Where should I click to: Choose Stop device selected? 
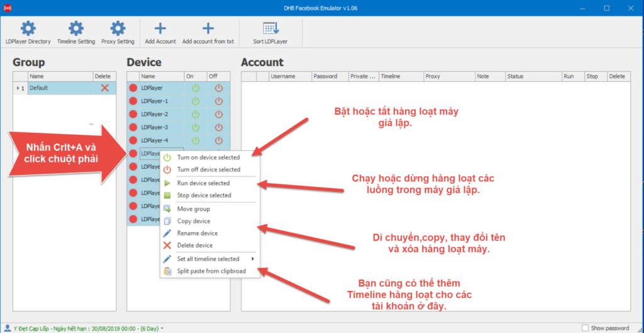coord(210,195)
